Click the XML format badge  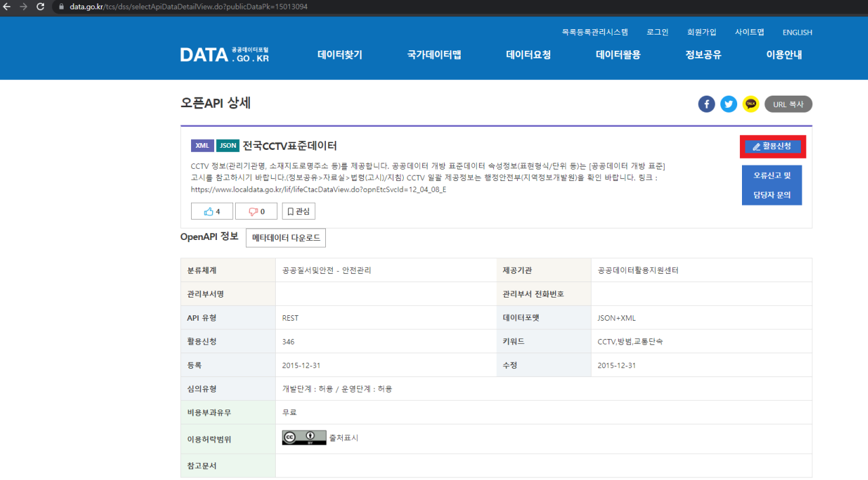tap(203, 146)
